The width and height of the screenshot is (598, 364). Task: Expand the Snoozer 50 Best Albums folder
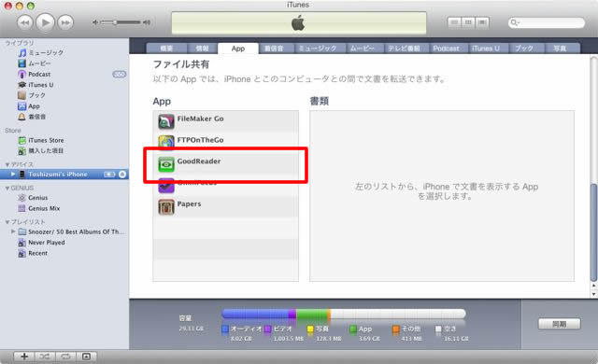point(13,231)
